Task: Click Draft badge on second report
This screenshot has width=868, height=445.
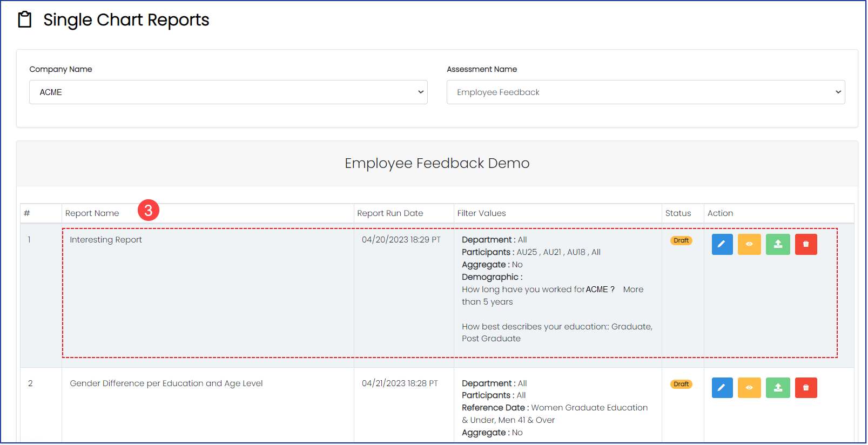Action: click(x=681, y=385)
